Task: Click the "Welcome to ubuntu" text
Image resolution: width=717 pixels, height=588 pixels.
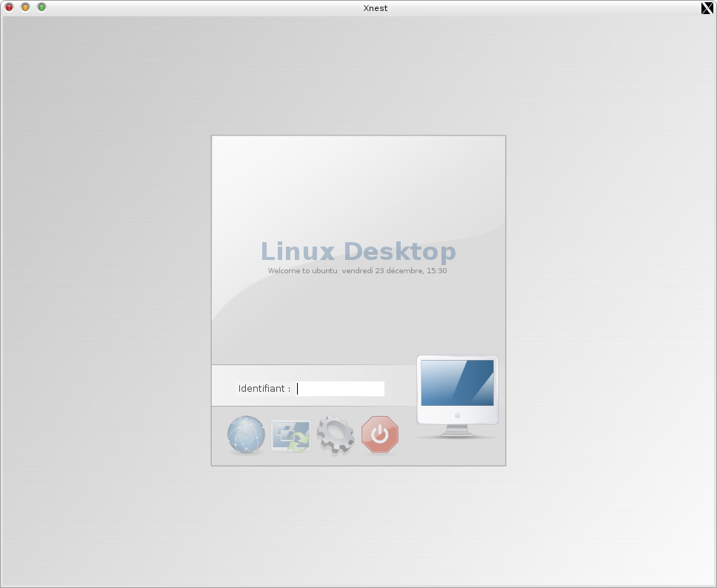Action: point(303,271)
